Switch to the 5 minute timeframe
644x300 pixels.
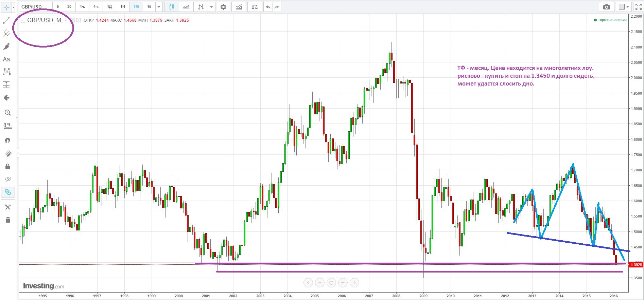[58, 7]
